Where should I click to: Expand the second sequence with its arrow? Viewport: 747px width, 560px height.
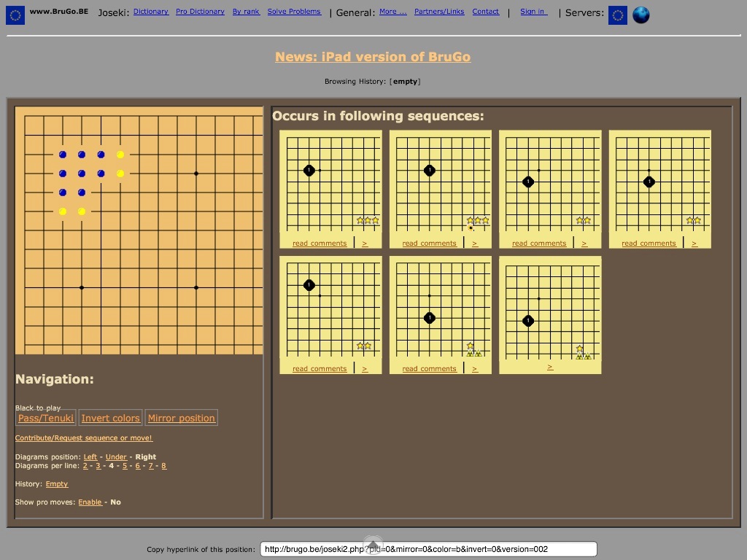tap(475, 244)
